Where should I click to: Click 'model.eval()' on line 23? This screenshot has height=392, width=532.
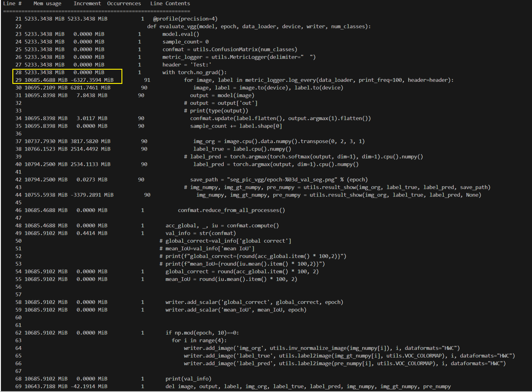(x=181, y=34)
